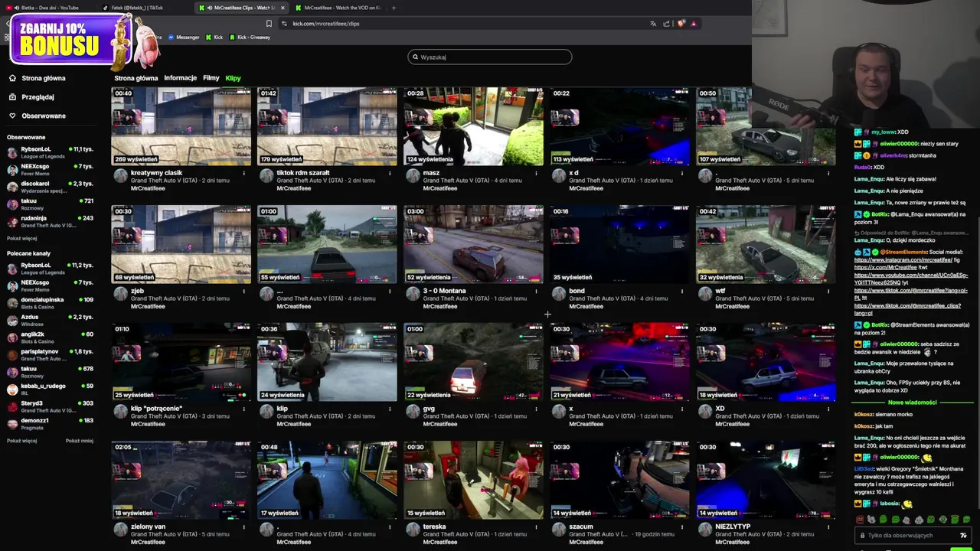Open the Kick - Giveaway bookmark

pos(249,37)
